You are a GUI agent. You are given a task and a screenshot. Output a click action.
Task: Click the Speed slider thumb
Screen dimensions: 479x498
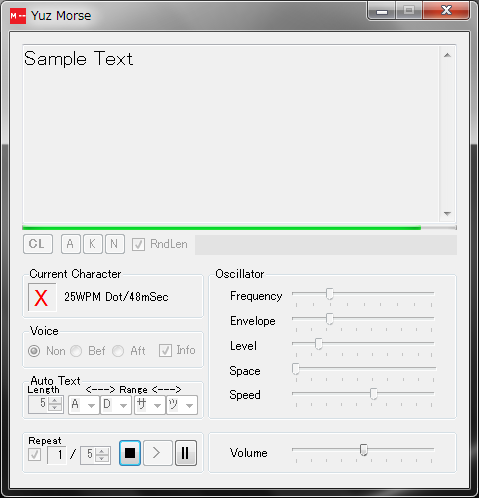click(374, 394)
